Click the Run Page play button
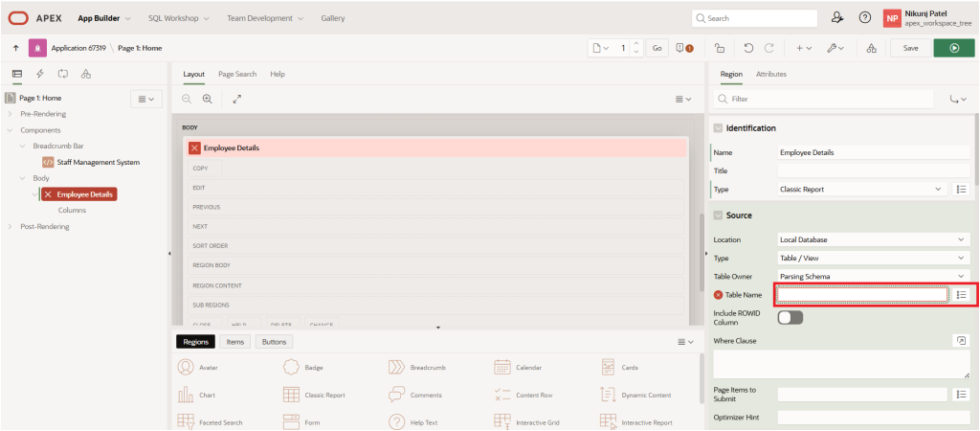This screenshot has height=431, width=980. [x=953, y=48]
